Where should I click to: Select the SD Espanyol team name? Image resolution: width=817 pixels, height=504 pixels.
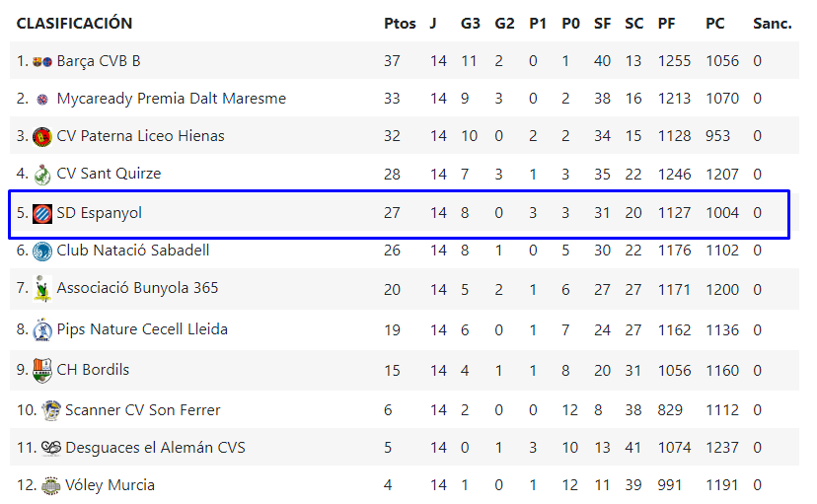(100, 213)
